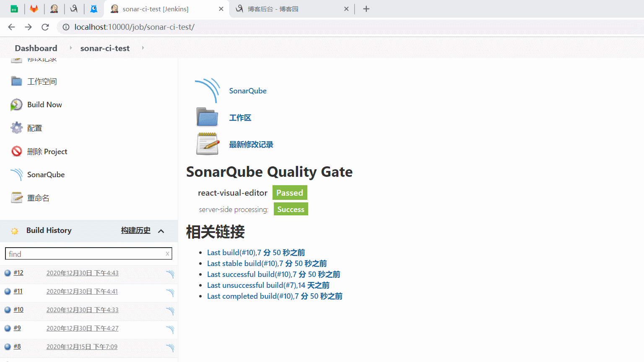Open the 构建历史 trend link
The width and height of the screenshot is (644, 362).
[136, 230]
